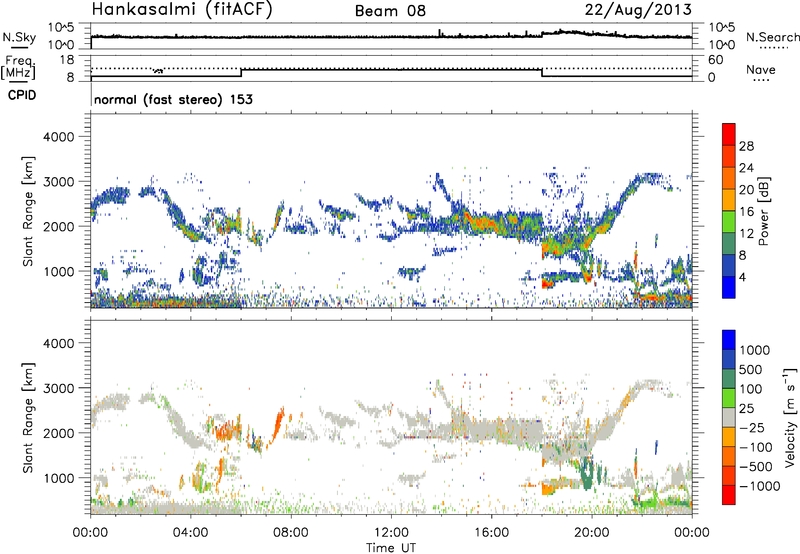Screen dimensions: 800x554
Task: Click the CPID row label
Action: pos(22,95)
